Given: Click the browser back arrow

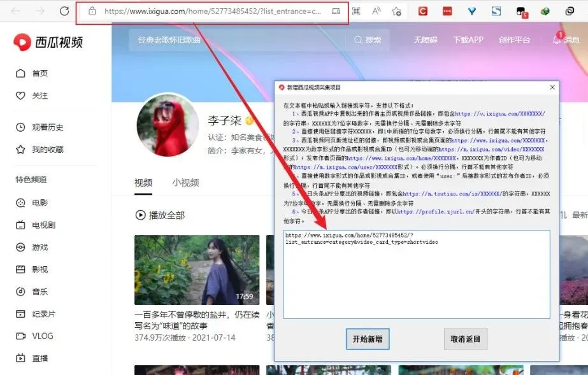Looking at the screenshot, I should pos(16,11).
